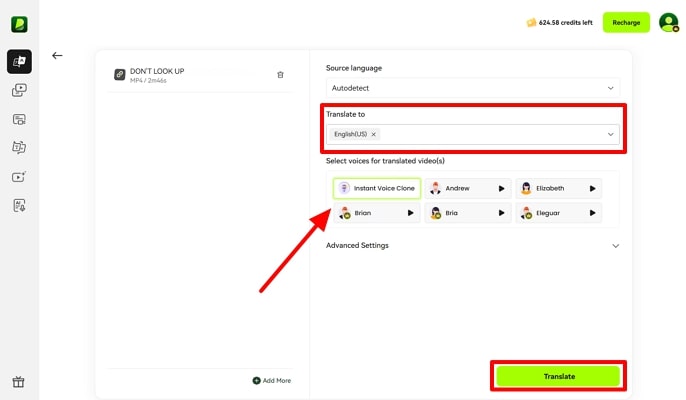686x400 pixels.
Task: Click Add More to add files
Action: [272, 381]
